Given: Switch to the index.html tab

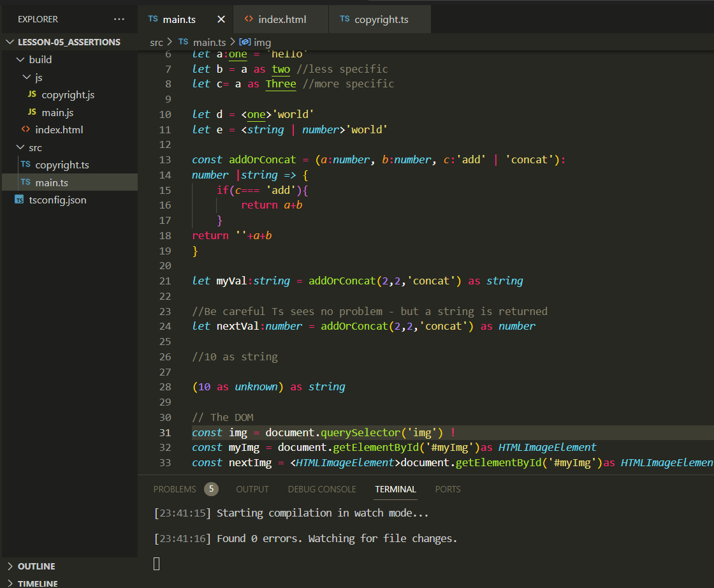Looking at the screenshot, I should click(280, 19).
